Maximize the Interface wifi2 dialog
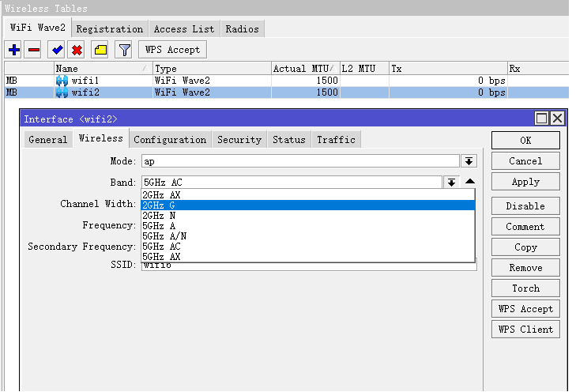This screenshot has height=392, width=576. point(542,119)
